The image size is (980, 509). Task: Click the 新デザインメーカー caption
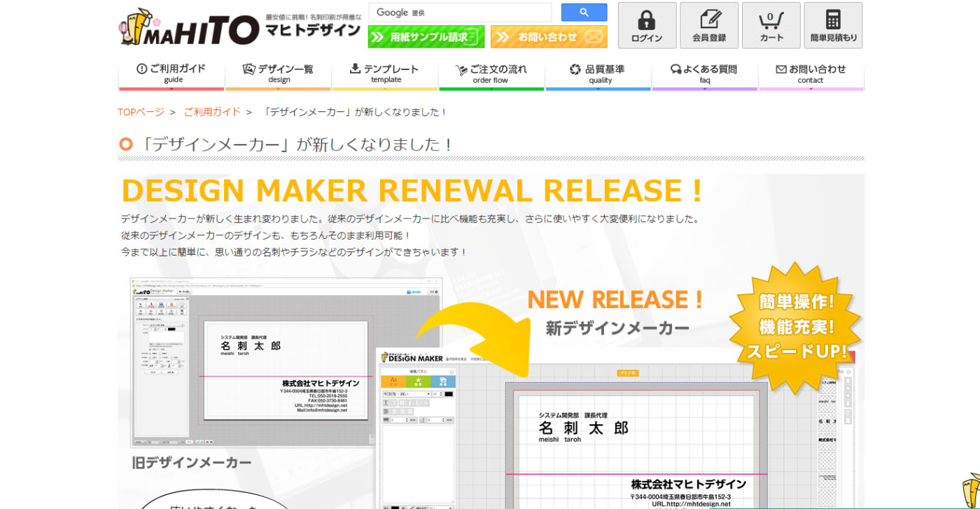click(x=617, y=328)
